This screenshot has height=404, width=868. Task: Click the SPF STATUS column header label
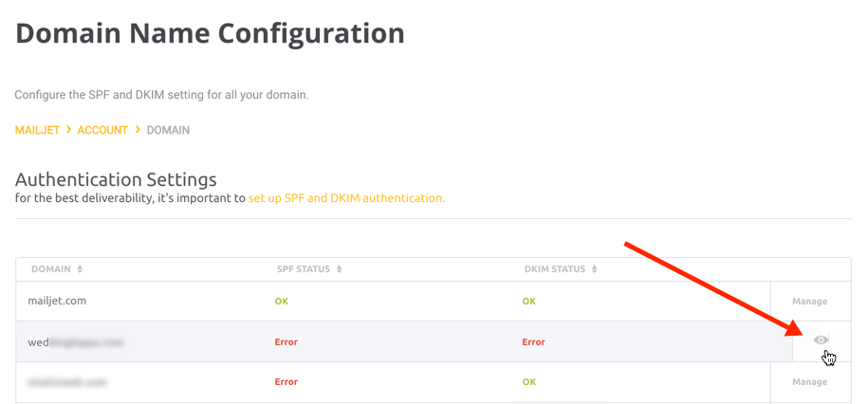pos(304,269)
